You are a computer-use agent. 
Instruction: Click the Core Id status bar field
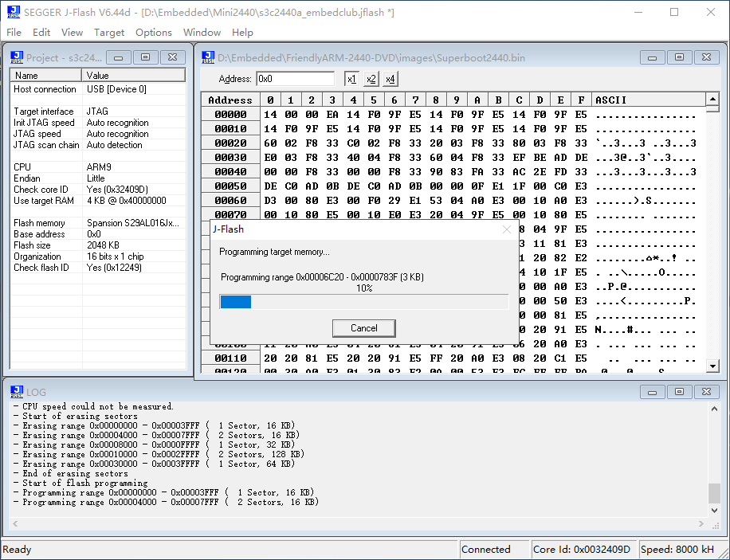click(584, 550)
